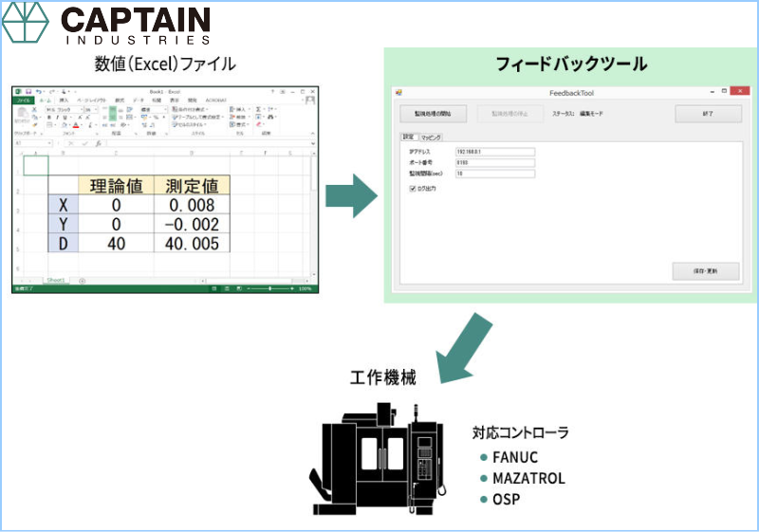
Task: Click the Excel application icon in title bar
Action: (x=18, y=91)
